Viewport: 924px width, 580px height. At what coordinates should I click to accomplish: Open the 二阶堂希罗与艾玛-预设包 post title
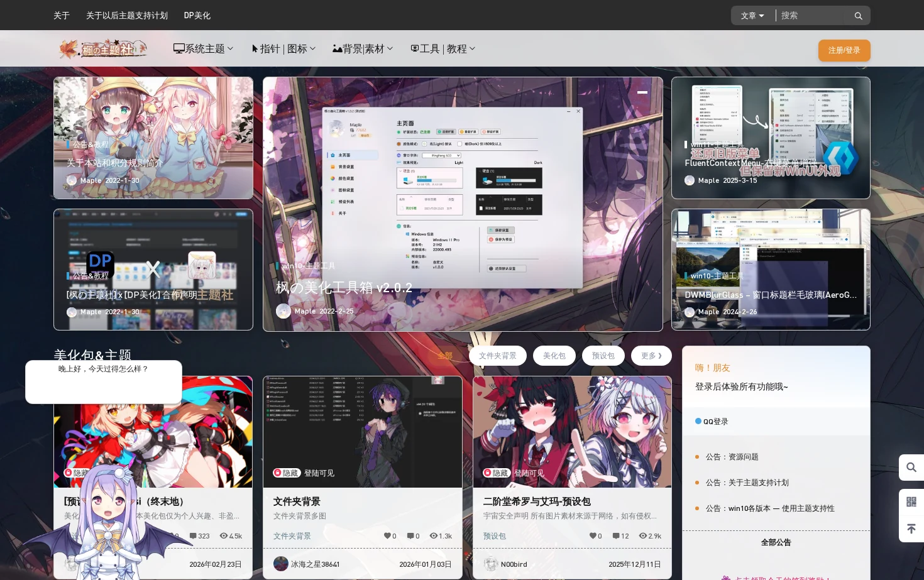[x=537, y=501]
